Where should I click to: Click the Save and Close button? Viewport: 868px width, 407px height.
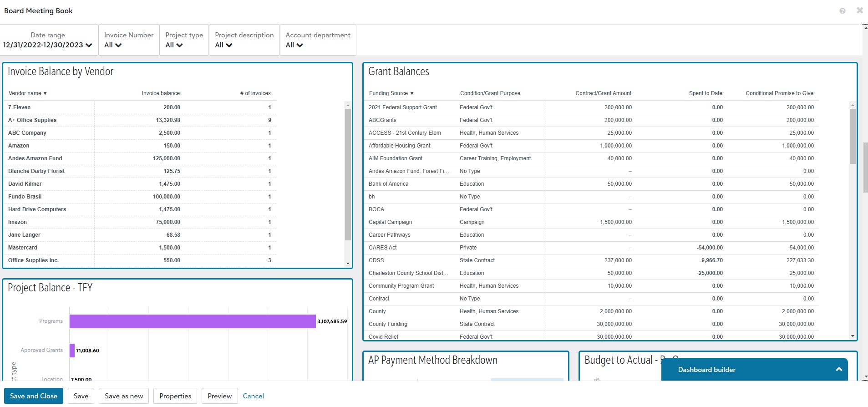[x=34, y=396]
